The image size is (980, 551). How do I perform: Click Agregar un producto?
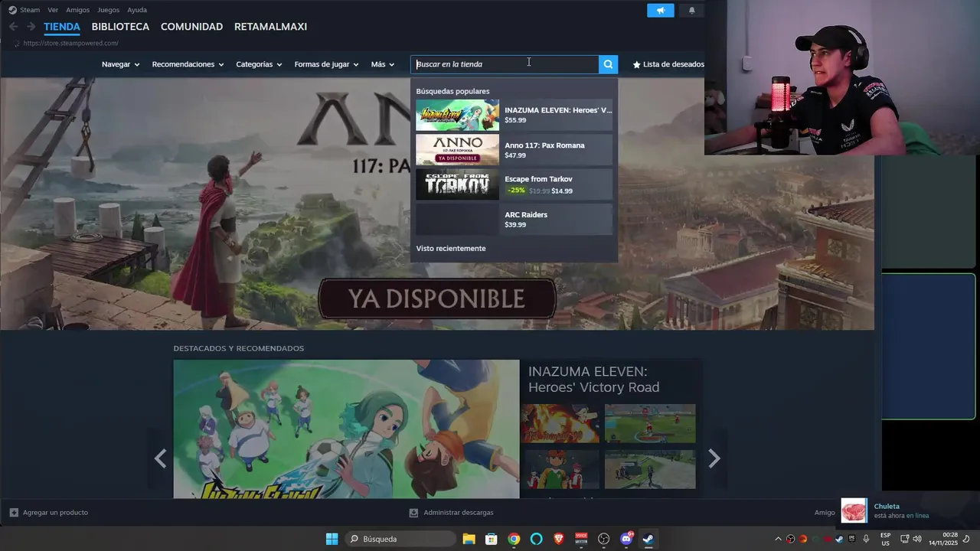click(x=48, y=513)
